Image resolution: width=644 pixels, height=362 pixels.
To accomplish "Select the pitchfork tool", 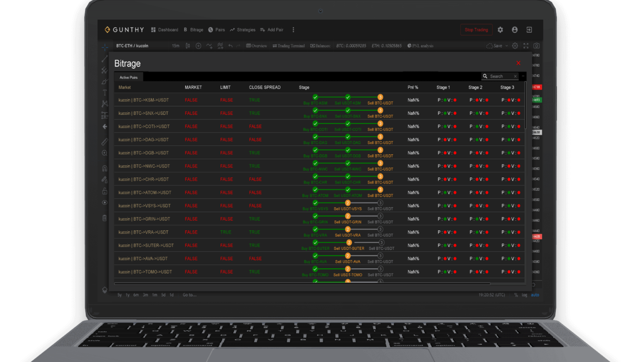I will [105, 70].
